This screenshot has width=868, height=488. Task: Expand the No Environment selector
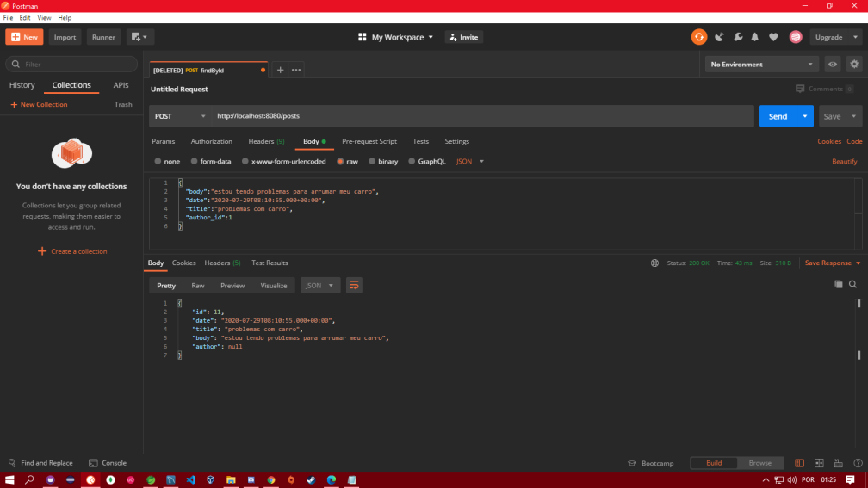(762, 65)
